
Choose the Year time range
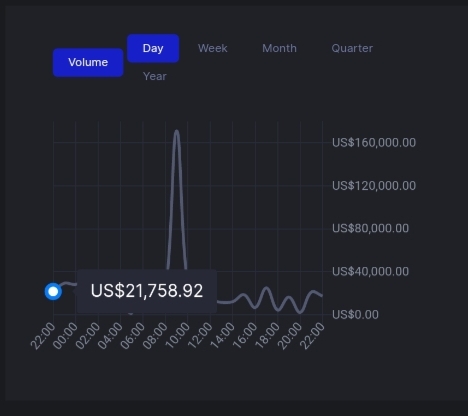(155, 76)
